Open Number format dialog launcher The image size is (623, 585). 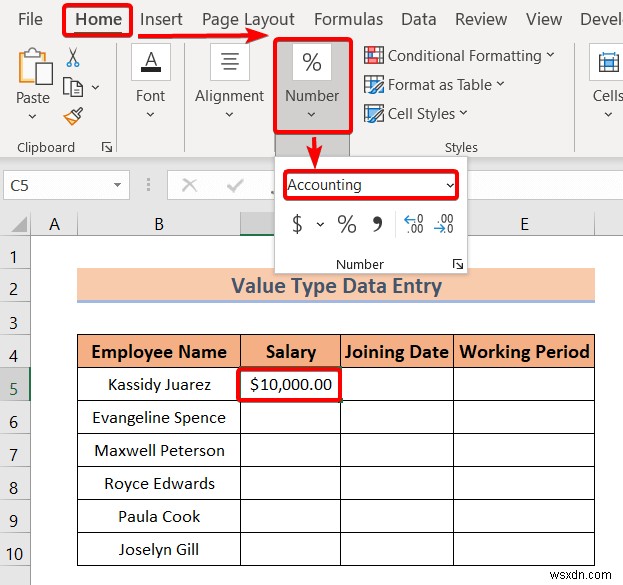(458, 264)
